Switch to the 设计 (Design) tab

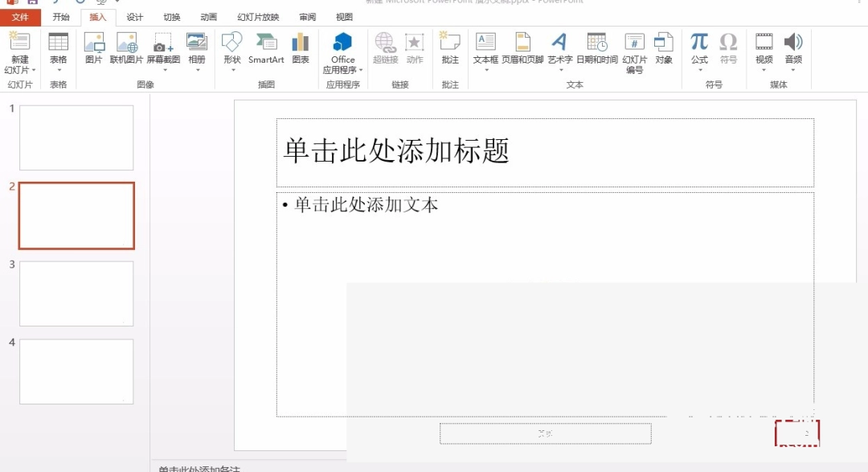[x=134, y=17]
